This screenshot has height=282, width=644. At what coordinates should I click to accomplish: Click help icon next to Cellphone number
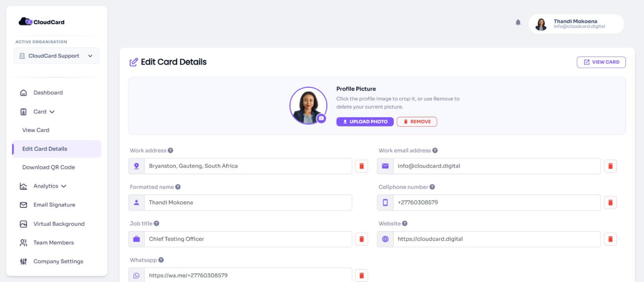[x=432, y=187]
